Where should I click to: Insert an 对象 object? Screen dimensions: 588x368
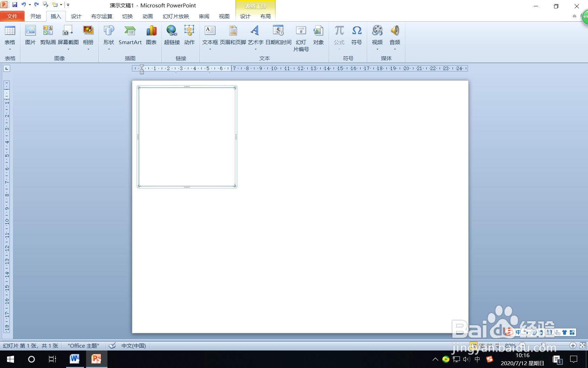[318, 35]
